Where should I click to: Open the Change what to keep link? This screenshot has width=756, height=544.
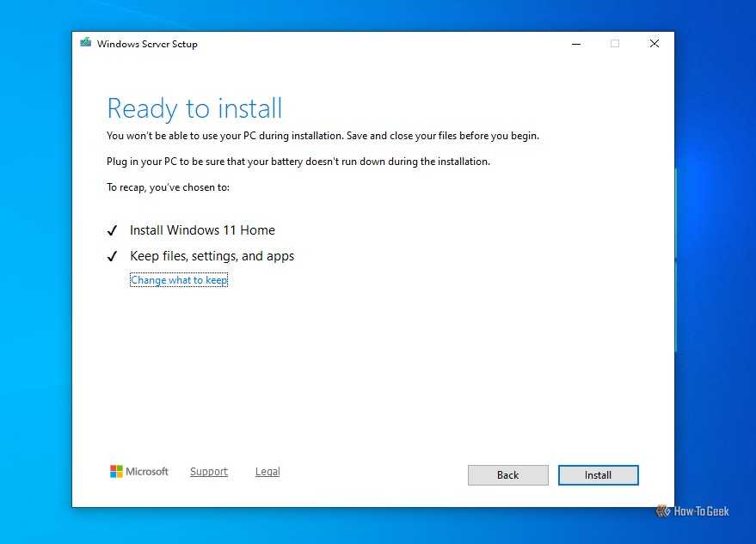pos(178,279)
